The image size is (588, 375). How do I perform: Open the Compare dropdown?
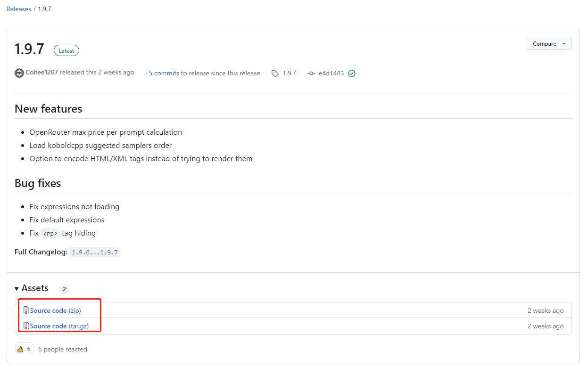pos(549,44)
